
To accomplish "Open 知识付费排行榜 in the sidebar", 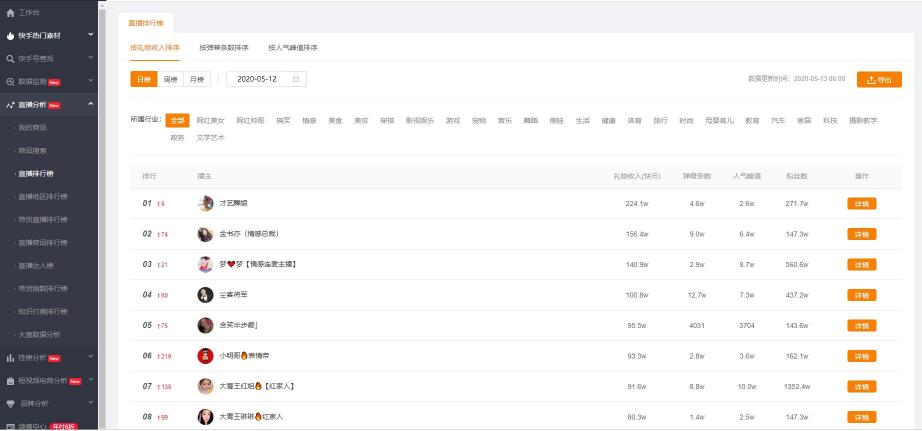I will pyautogui.click(x=43, y=312).
